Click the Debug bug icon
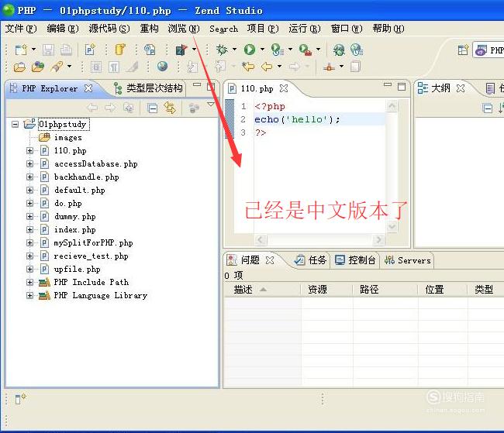The height and width of the screenshot is (433, 504). click(x=222, y=50)
